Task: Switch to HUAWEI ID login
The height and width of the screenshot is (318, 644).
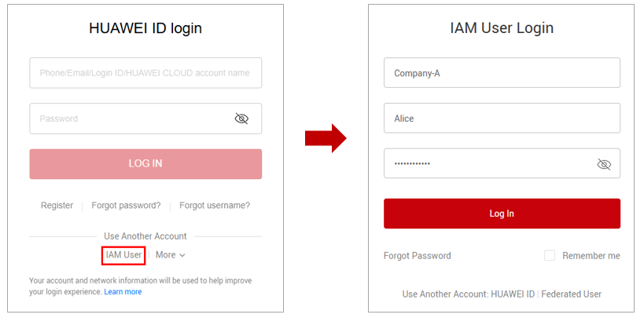Action: (x=513, y=294)
